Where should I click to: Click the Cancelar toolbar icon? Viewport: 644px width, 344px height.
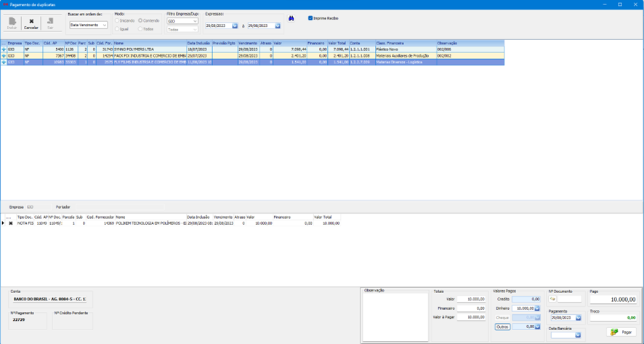(31, 23)
